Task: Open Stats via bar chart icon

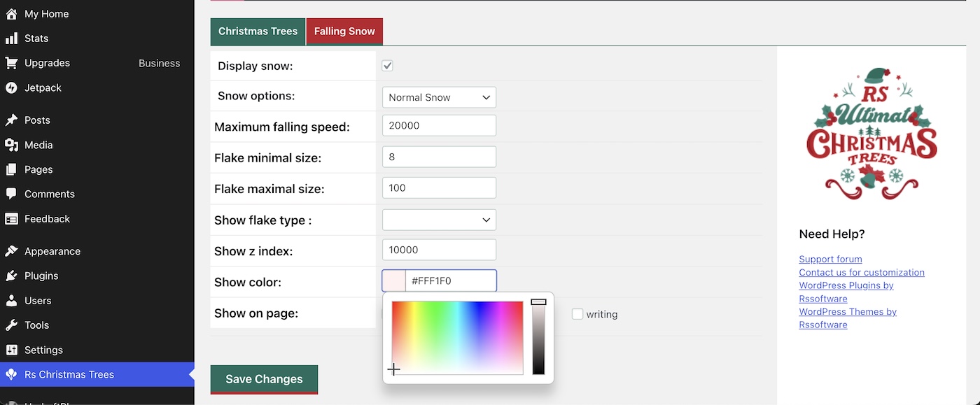Action: pyautogui.click(x=11, y=38)
